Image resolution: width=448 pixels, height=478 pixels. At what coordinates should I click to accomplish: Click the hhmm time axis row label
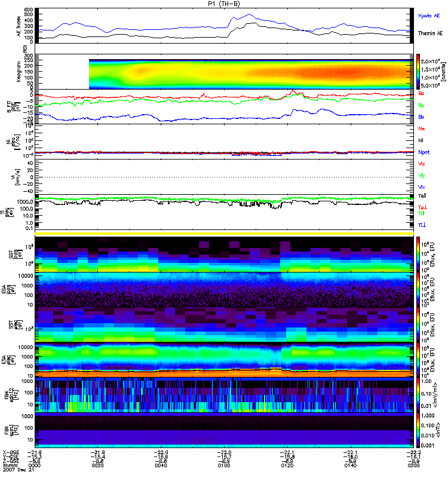(x=10, y=465)
